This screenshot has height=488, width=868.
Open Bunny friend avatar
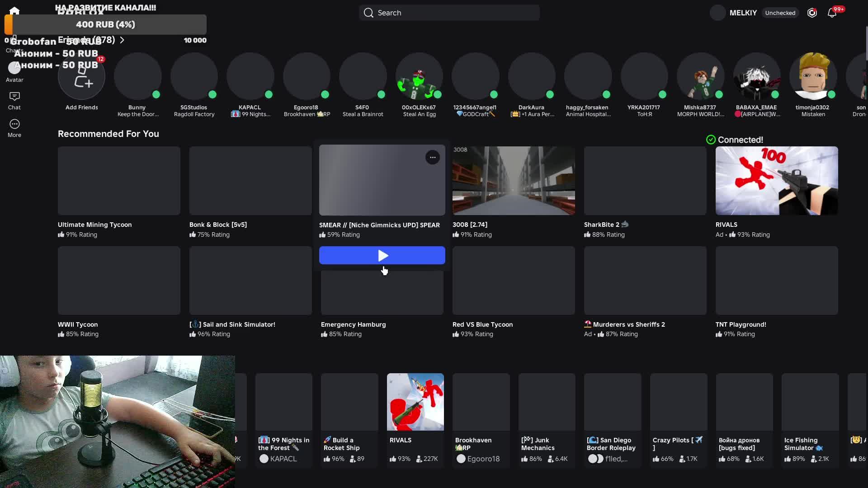[137, 76]
